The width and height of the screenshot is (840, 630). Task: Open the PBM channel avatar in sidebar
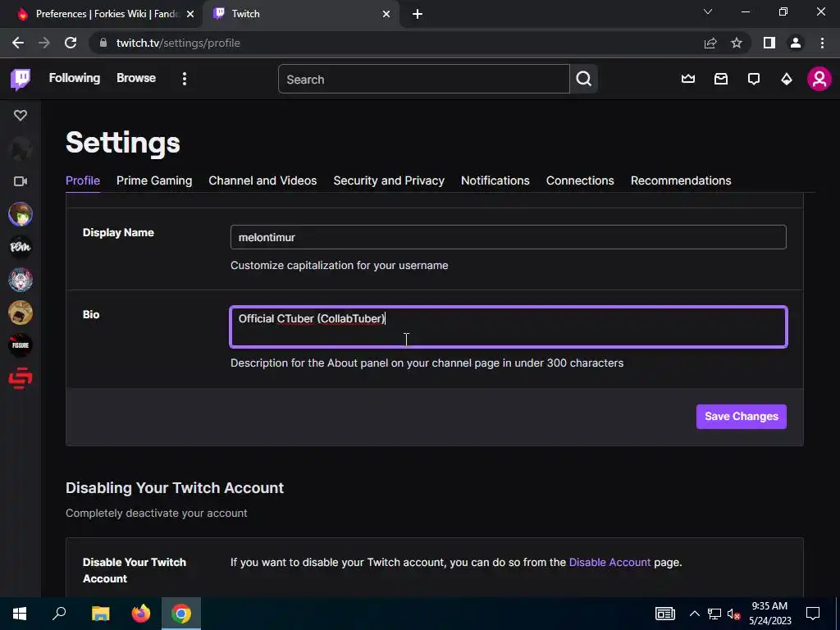21,247
